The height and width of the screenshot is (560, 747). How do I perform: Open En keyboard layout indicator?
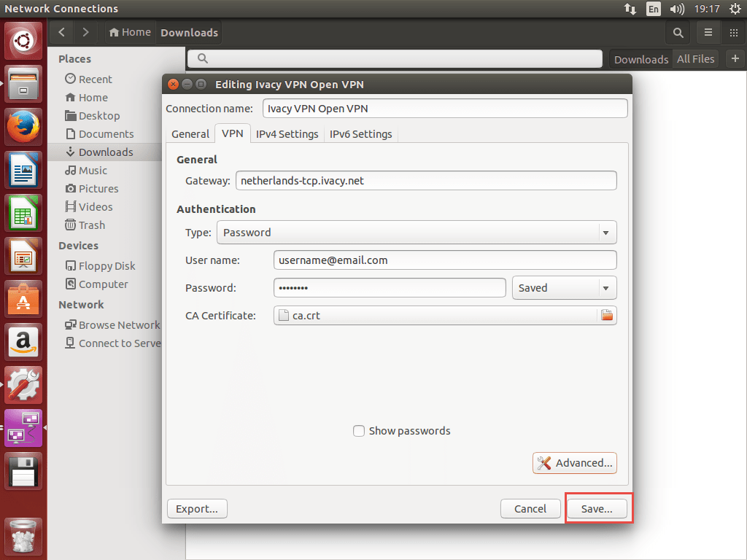654,9
